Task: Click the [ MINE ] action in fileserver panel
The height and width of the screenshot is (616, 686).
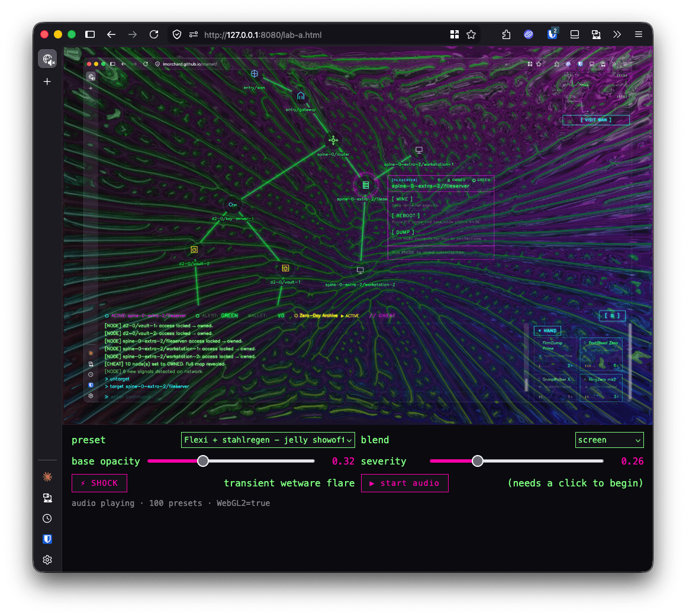Action: (402, 199)
